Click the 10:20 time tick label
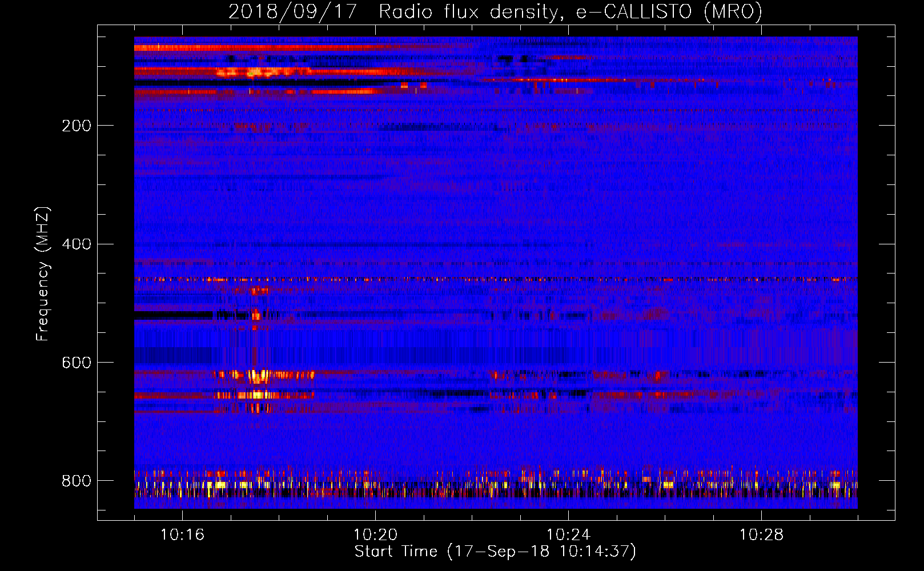924x571 pixels. pos(375,535)
